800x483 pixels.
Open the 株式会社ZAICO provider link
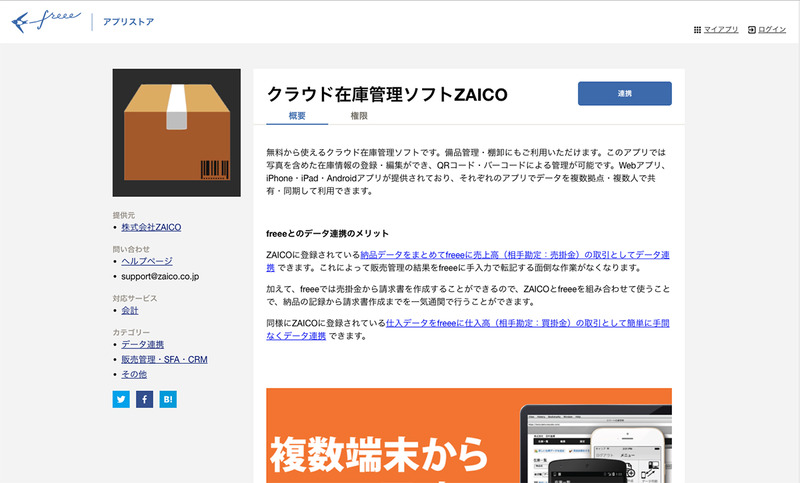click(151, 227)
